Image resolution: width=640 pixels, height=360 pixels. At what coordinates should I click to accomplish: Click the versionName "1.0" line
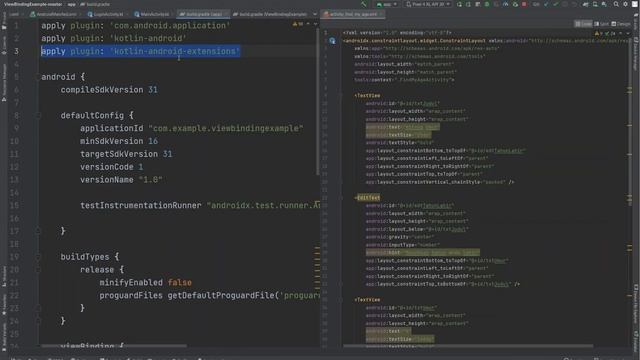pyautogui.click(x=121, y=180)
